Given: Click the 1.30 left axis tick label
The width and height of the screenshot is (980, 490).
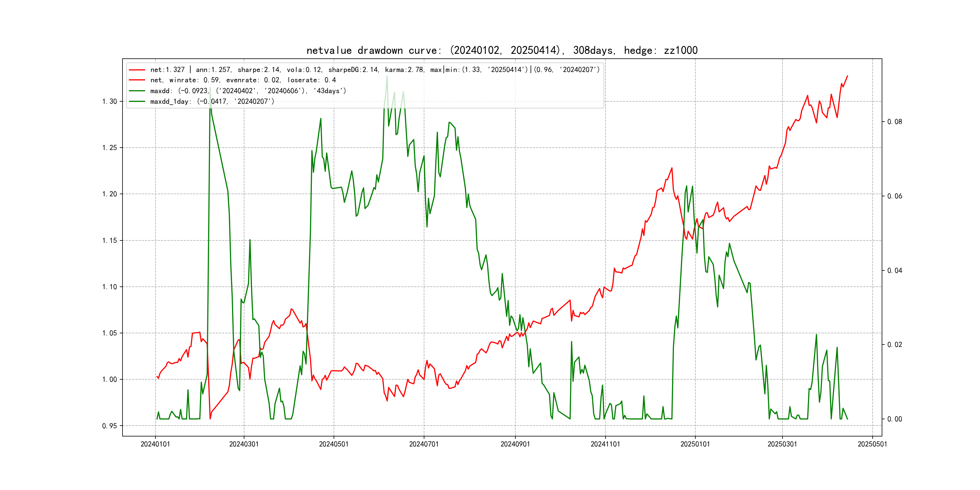Looking at the screenshot, I should (109, 102).
